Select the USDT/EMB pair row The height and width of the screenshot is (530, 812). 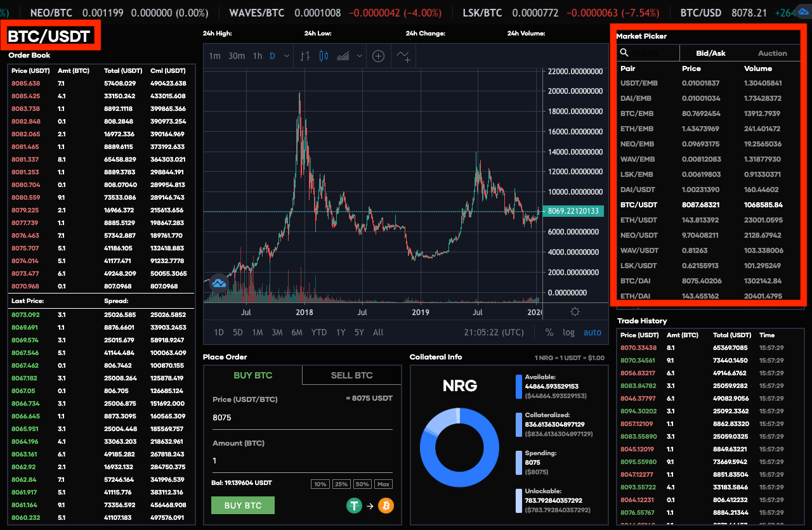coord(708,83)
